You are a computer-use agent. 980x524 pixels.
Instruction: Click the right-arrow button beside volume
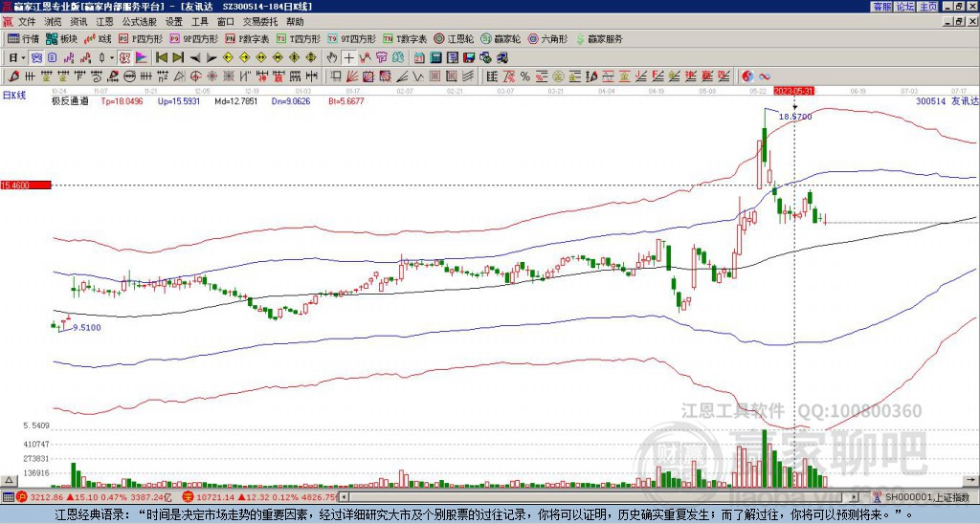click(x=970, y=480)
